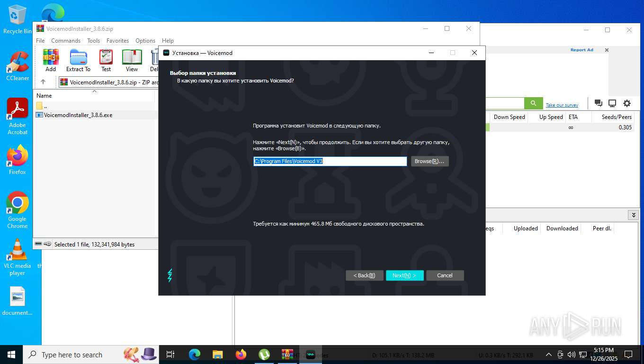The image size is (644, 364).
Task: Switch to uTorrent on the taskbar
Action: [264, 355]
